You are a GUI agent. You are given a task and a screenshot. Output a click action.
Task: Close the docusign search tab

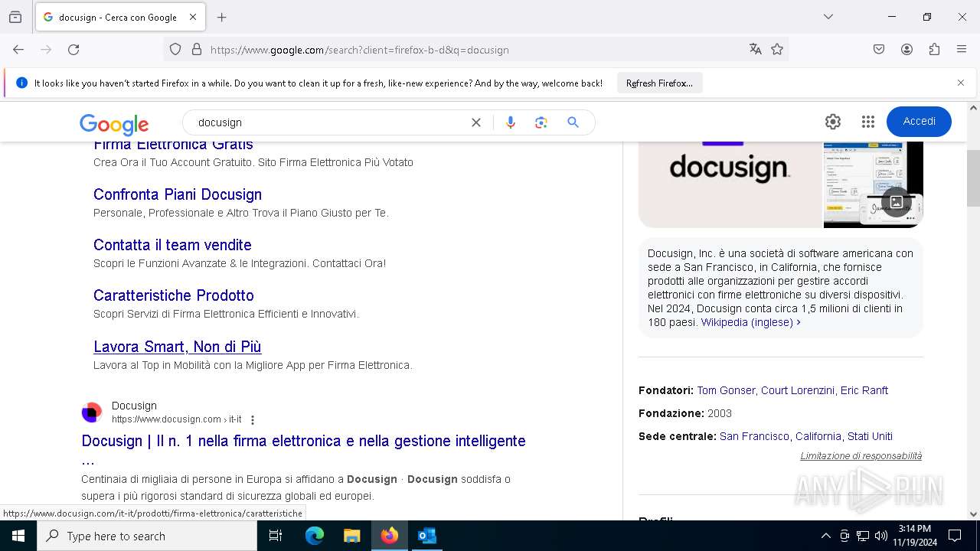point(193,17)
